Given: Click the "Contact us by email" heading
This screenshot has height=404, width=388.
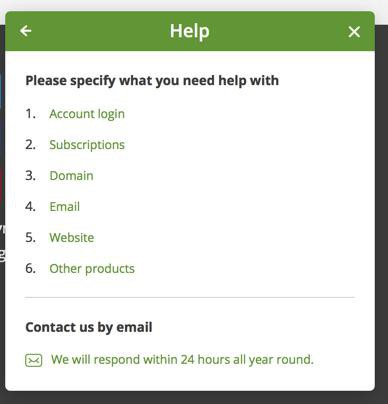Looking at the screenshot, I should click(x=89, y=327).
